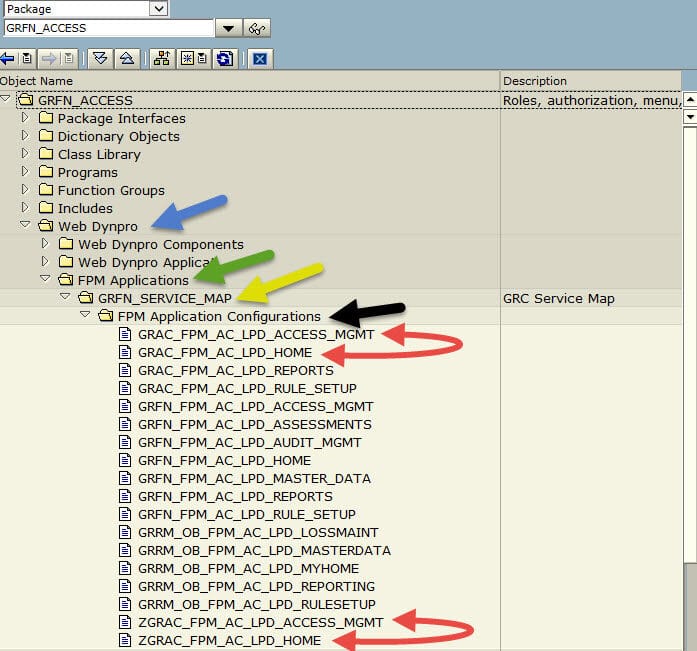Image resolution: width=697 pixels, height=651 pixels.
Task: Expand the Class Library folder
Action: (x=25, y=154)
